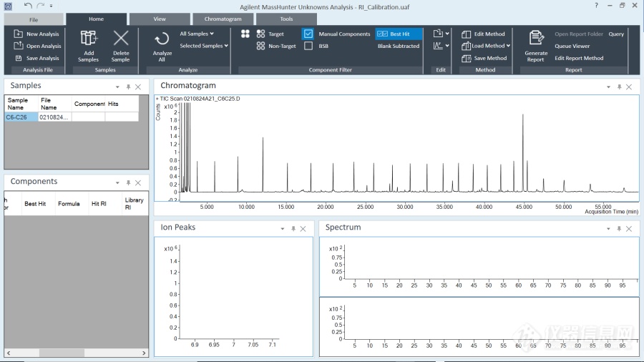Open Ion Peaks panel options arrow

point(283,229)
